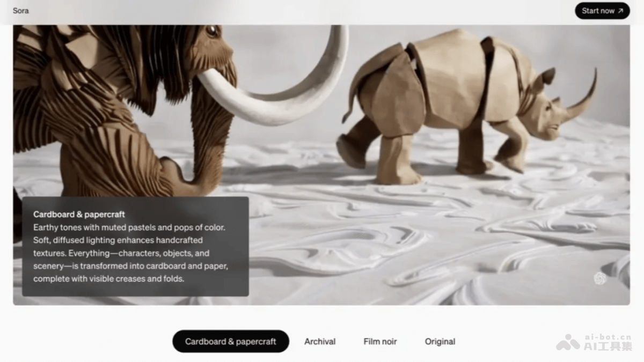Click the AI工具集 watermark text
Viewport: 644px width, 362px height.
tap(608, 346)
